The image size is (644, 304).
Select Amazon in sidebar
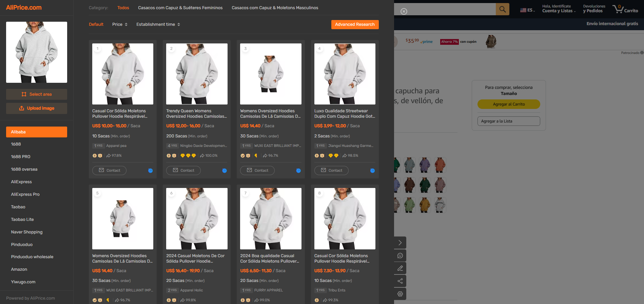(x=37, y=269)
